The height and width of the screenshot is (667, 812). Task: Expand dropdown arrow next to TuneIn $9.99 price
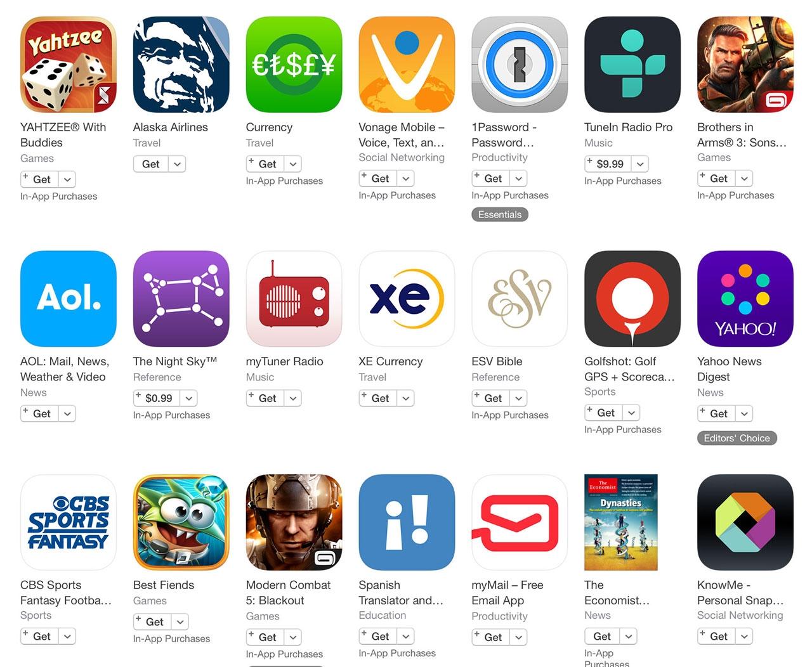[x=641, y=164]
